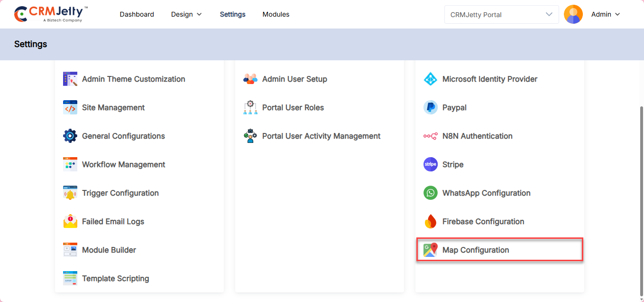The height and width of the screenshot is (302, 644).
Task: Expand the Design menu dropdown
Action: point(186,14)
